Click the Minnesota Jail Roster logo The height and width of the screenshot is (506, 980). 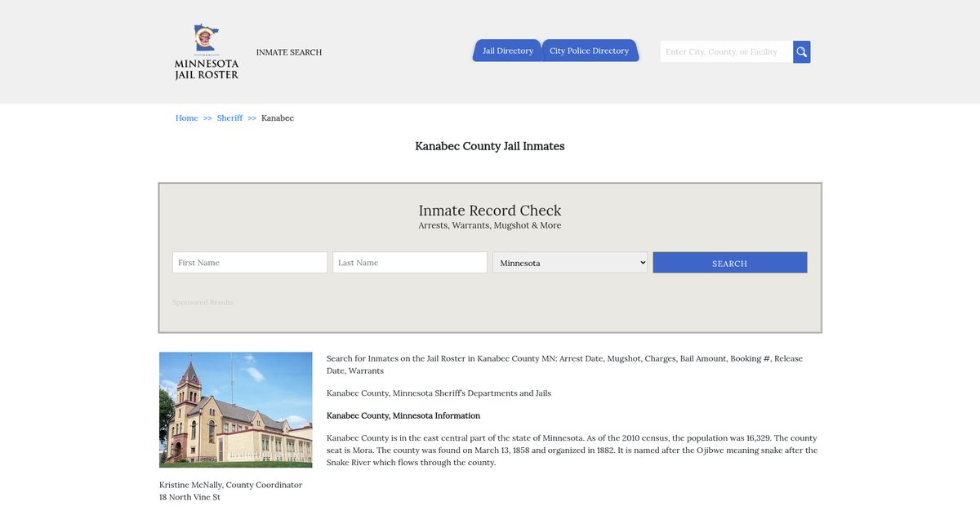207,52
